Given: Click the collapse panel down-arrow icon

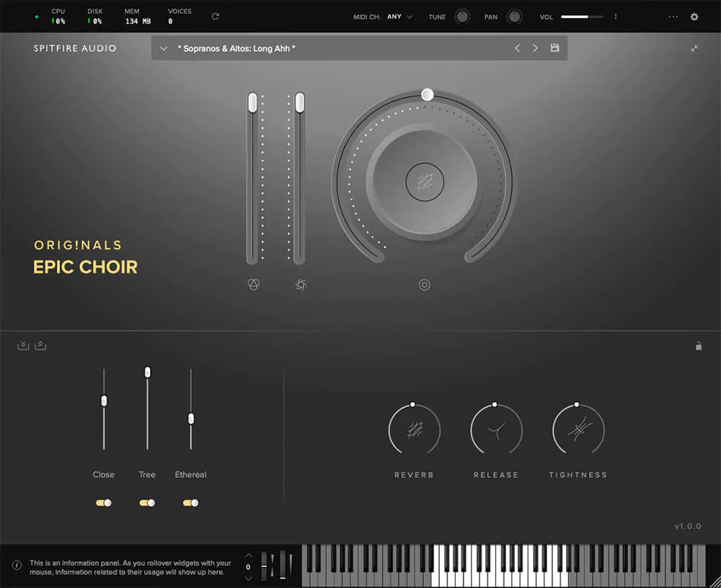Looking at the screenshot, I should [x=23, y=345].
